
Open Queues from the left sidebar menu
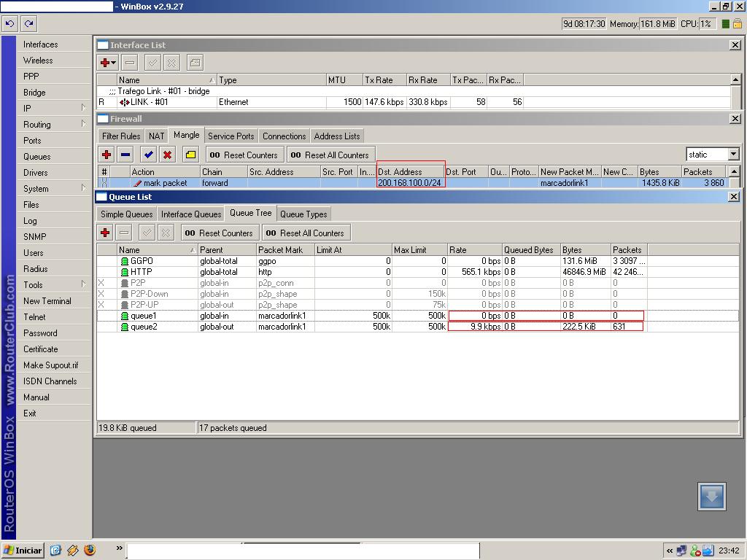(x=36, y=157)
